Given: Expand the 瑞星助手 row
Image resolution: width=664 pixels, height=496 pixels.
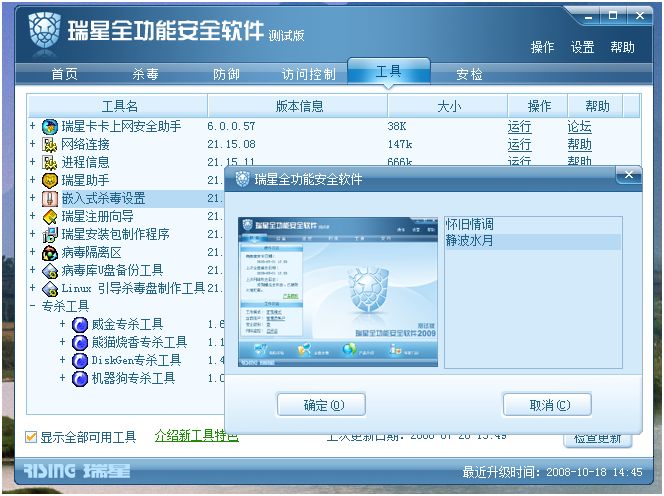Looking at the screenshot, I should (33, 180).
